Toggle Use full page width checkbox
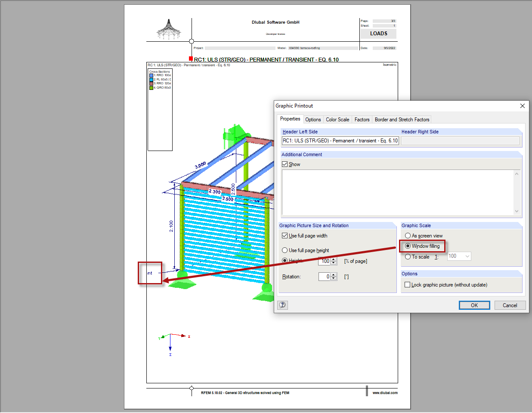The height and width of the screenshot is (413, 532). (285, 236)
